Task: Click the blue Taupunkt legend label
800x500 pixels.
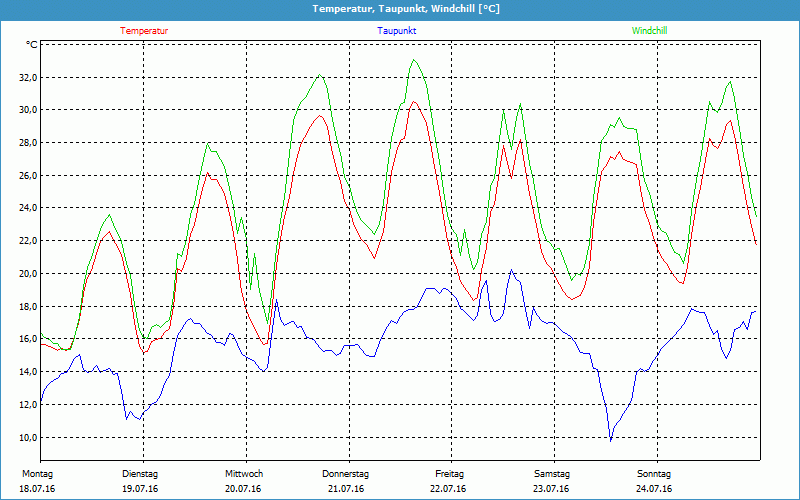Action: tap(396, 31)
